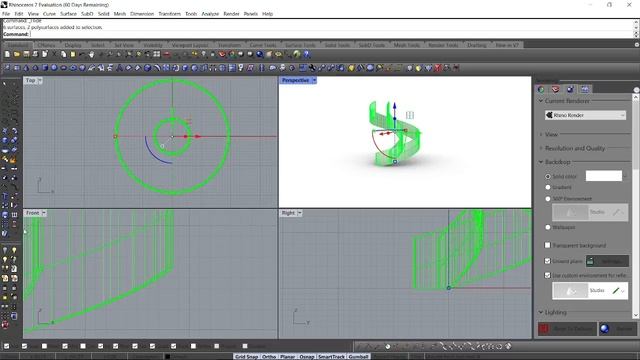Click the Save icon in the Standard toolbar
Screen dimensions: 640x360
26,54
